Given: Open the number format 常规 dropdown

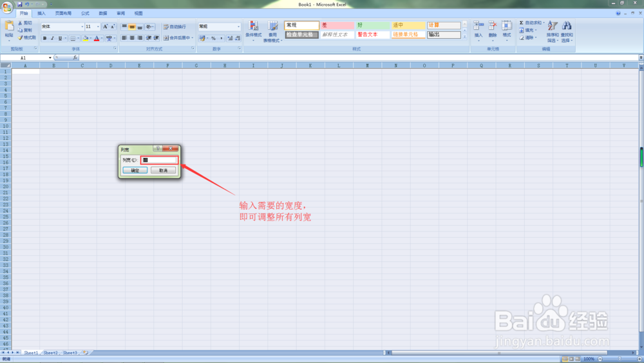Looking at the screenshot, I should pyautogui.click(x=238, y=26).
